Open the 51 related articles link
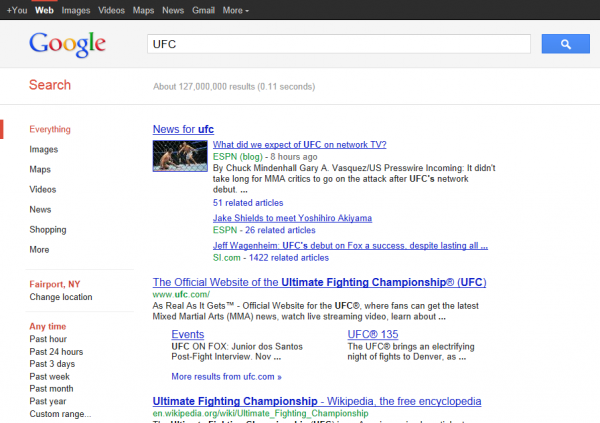 247,202
